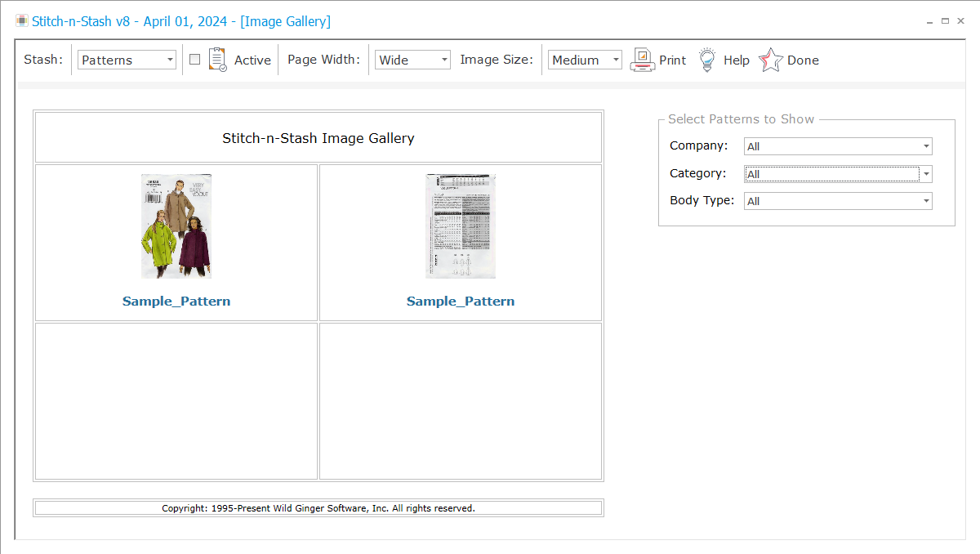Select the pattern envelope back thumbnail
The height and width of the screenshot is (554, 980).
(461, 226)
